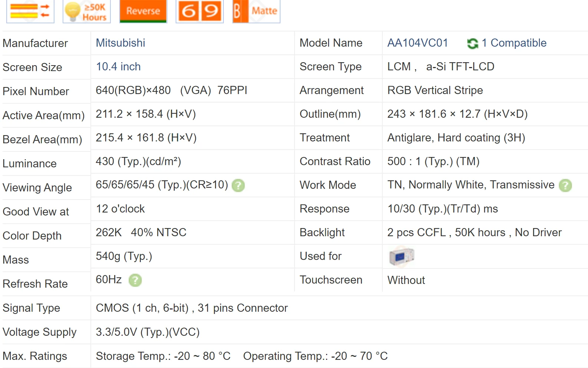Click the Model Name label

(331, 43)
